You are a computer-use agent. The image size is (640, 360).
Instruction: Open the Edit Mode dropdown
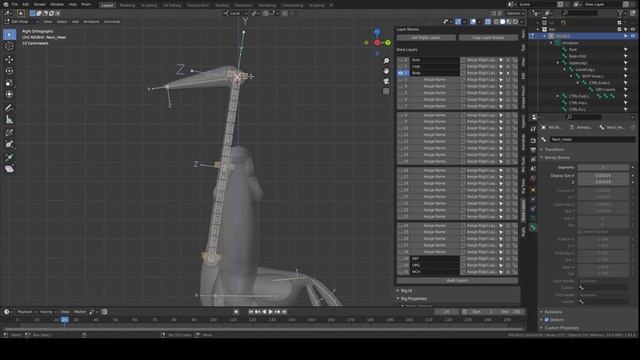pos(21,22)
